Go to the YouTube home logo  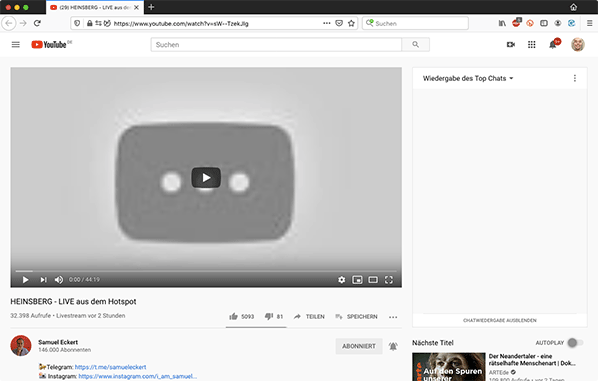point(49,45)
